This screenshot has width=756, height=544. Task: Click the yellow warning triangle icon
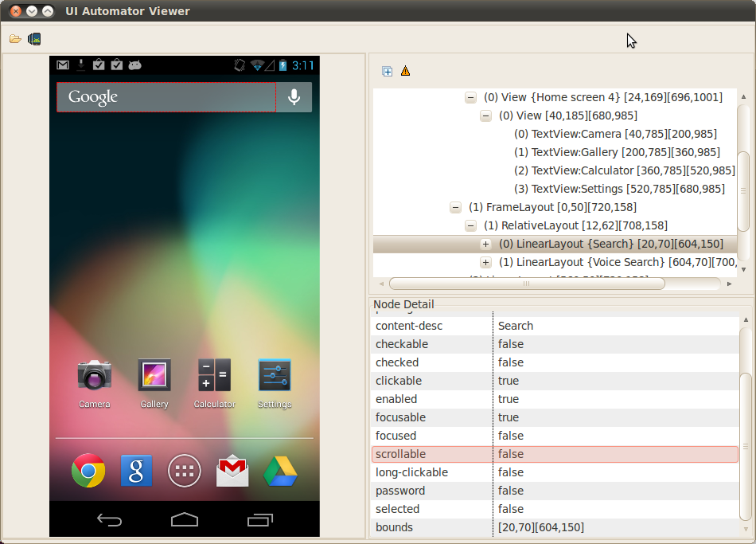406,72
